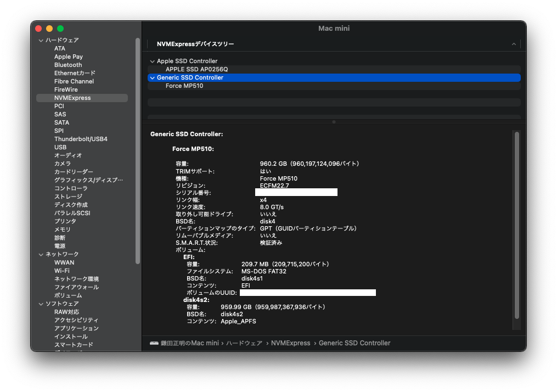Collapse the ネットワーク sidebar section
This screenshot has height=392, width=557.
pyautogui.click(x=41, y=255)
